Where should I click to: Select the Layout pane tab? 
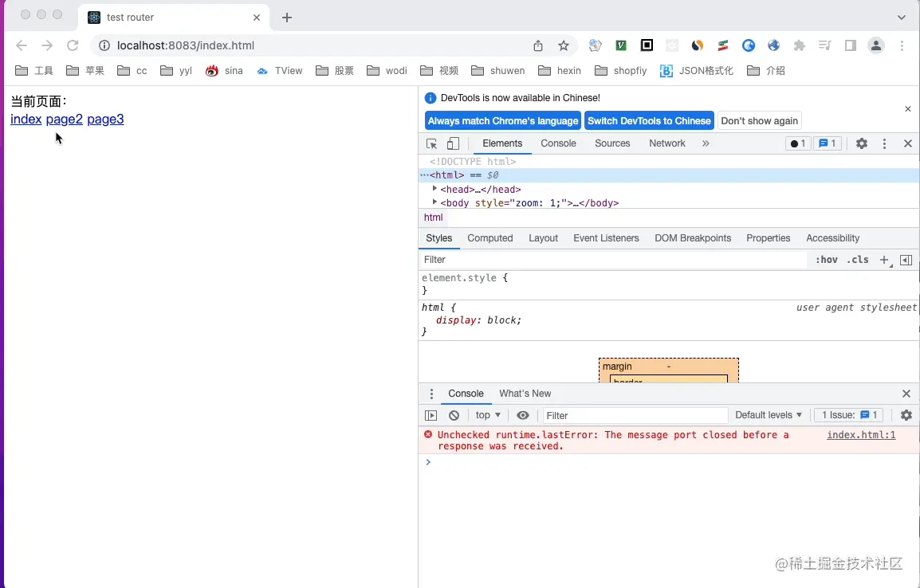(543, 238)
